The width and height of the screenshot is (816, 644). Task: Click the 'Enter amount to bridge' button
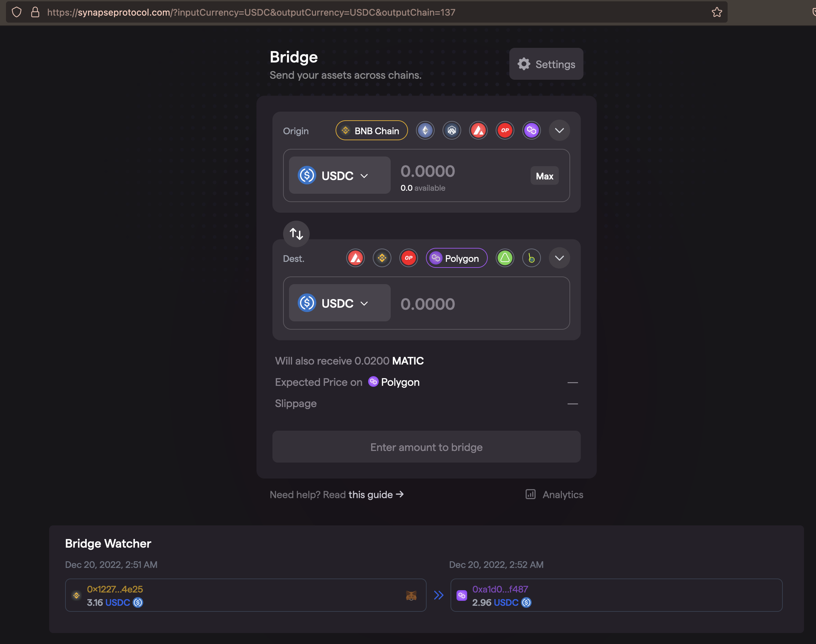click(426, 447)
